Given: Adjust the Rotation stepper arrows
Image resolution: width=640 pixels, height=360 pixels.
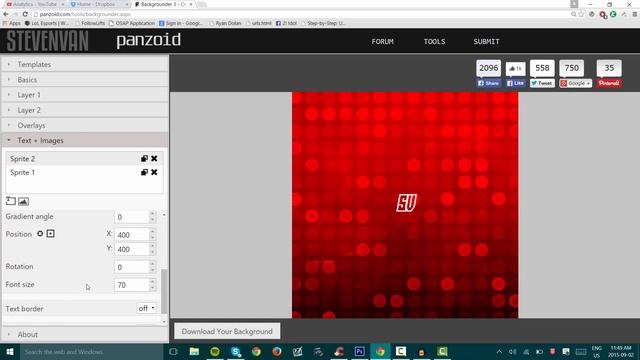Looking at the screenshot, I should click(152, 267).
